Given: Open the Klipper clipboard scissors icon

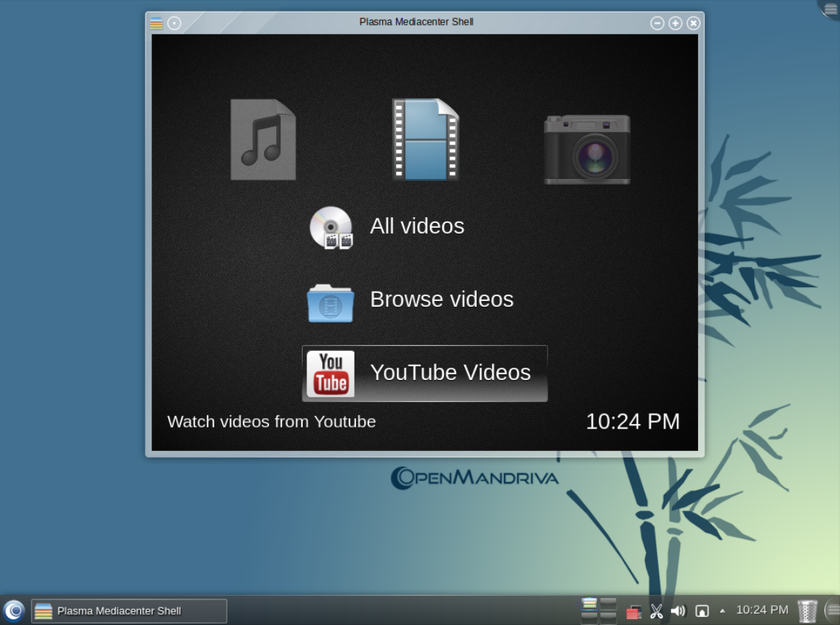Looking at the screenshot, I should [x=657, y=611].
